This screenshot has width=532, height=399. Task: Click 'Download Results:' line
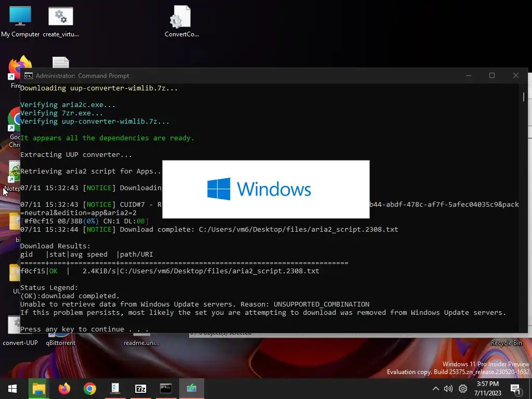(55, 246)
